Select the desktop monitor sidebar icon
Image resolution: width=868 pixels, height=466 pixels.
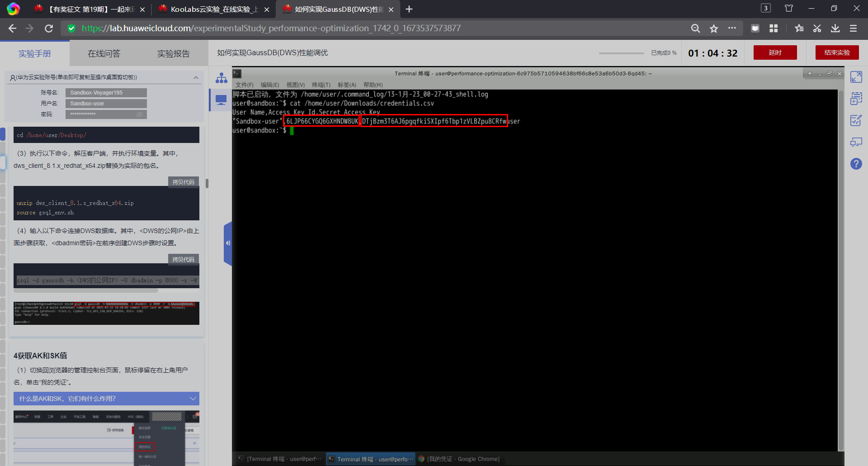coord(221,100)
